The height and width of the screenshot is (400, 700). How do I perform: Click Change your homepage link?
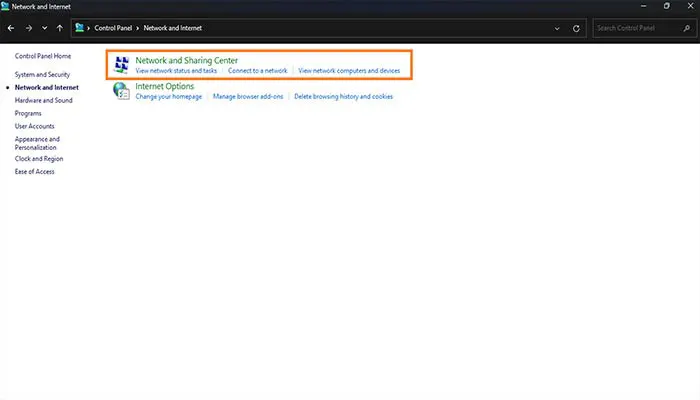coord(169,96)
